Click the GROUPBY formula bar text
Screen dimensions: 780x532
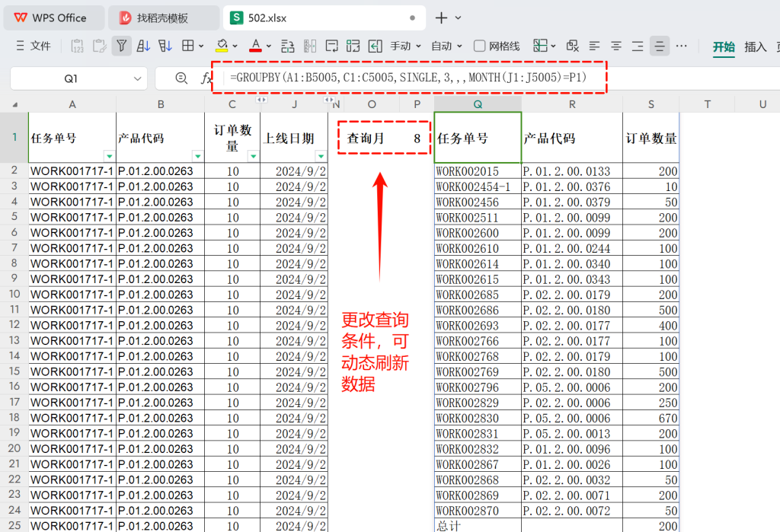408,78
